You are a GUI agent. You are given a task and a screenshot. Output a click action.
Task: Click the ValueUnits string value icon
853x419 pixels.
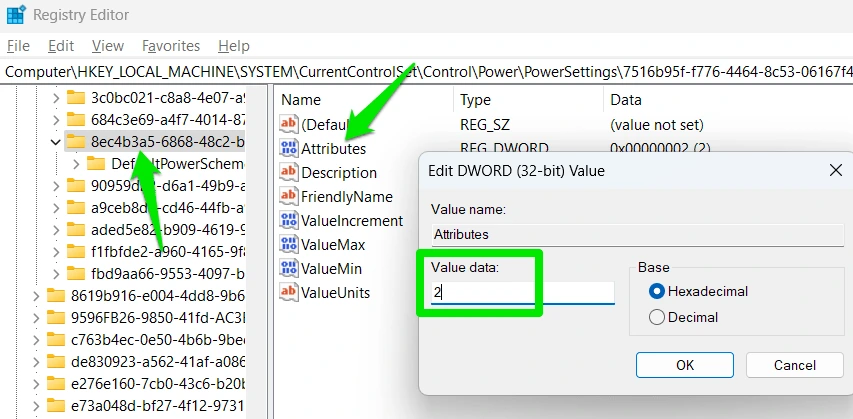coord(289,293)
